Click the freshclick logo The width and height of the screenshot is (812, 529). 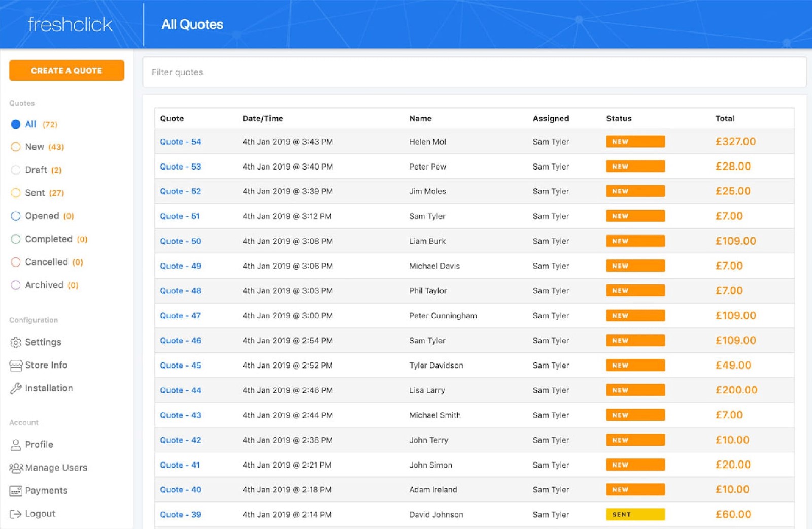coord(70,24)
